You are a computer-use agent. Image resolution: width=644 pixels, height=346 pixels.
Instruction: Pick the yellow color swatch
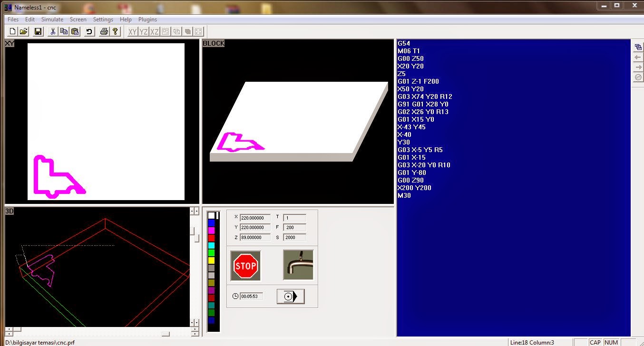coord(211,260)
